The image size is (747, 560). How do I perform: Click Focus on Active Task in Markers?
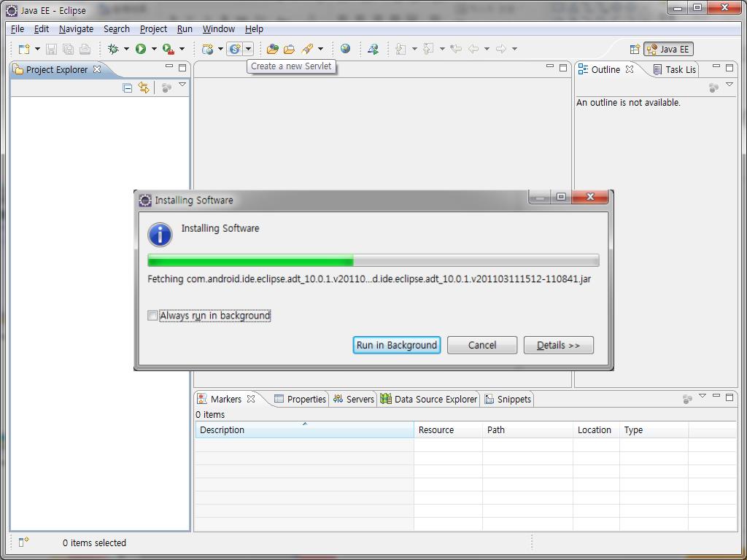click(x=687, y=399)
